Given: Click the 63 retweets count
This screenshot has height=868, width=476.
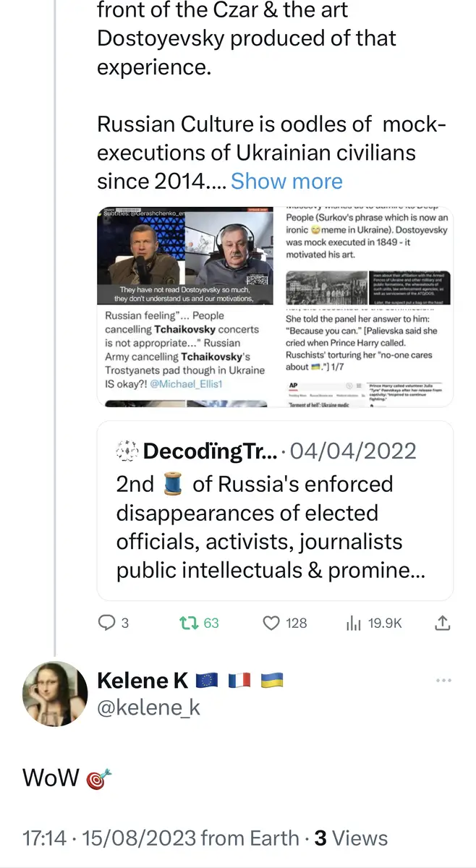Looking at the screenshot, I should tap(211, 622).
